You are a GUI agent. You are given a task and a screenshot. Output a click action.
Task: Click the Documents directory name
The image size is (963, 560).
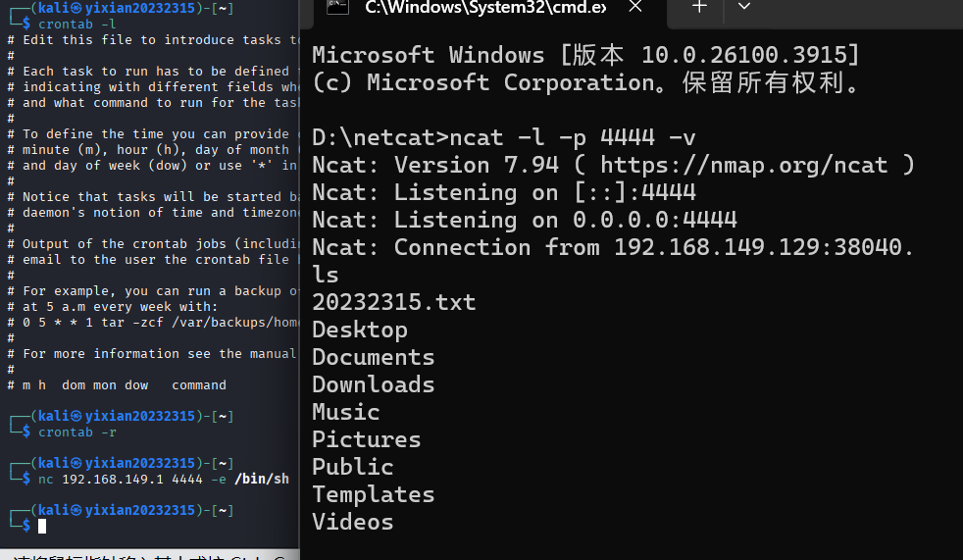point(374,357)
